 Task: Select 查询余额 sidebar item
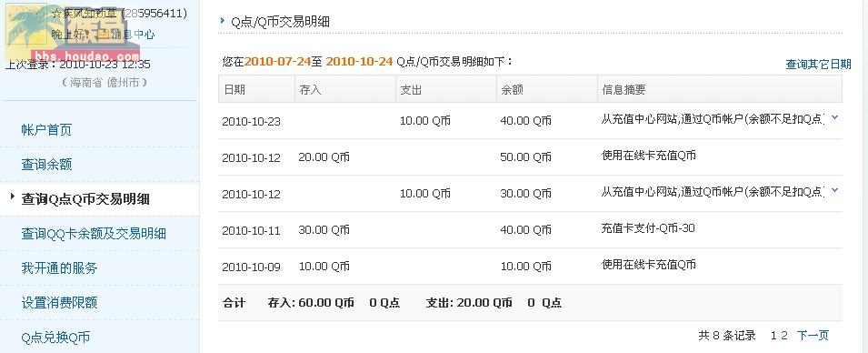(x=46, y=165)
